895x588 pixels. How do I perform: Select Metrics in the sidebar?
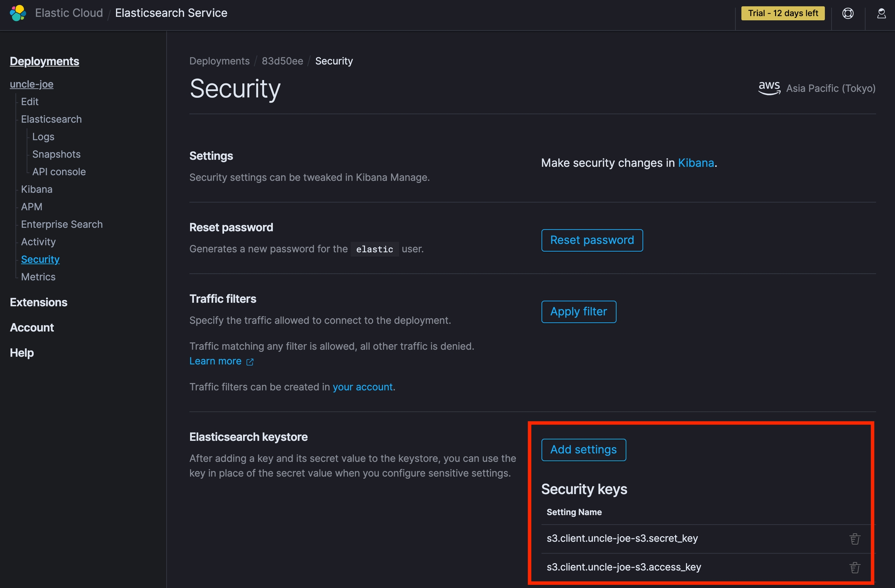tap(38, 277)
